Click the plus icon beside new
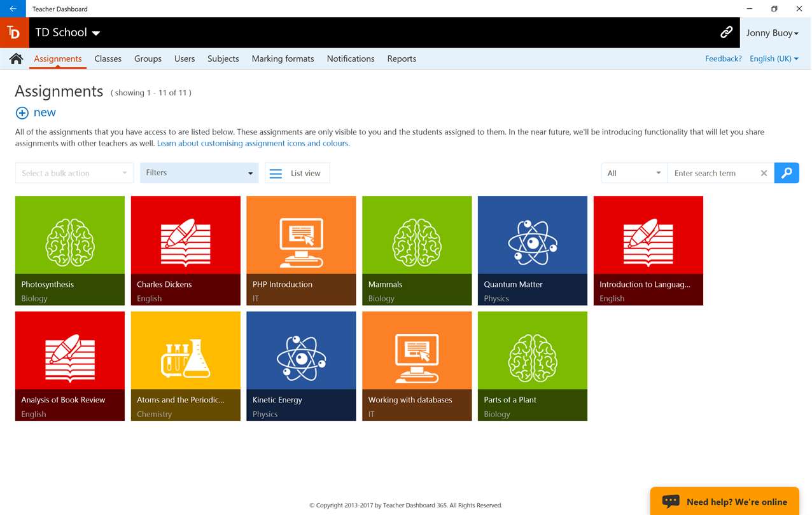The width and height of the screenshot is (812, 515). [22, 113]
